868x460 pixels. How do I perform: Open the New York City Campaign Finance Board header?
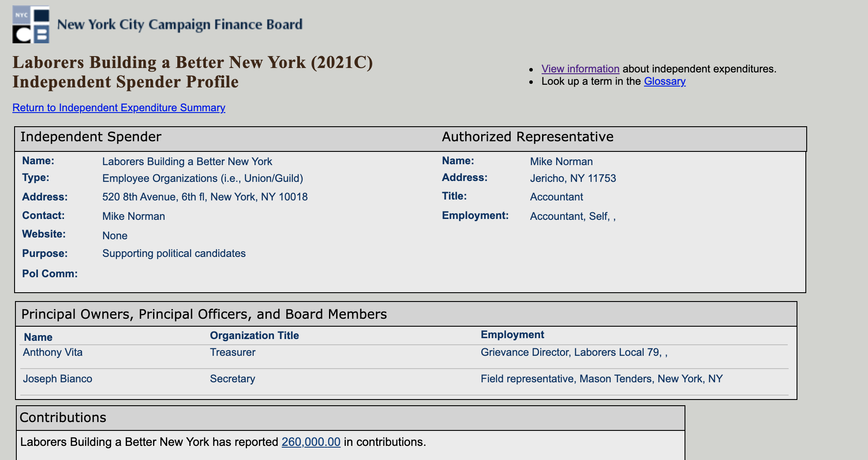click(180, 24)
